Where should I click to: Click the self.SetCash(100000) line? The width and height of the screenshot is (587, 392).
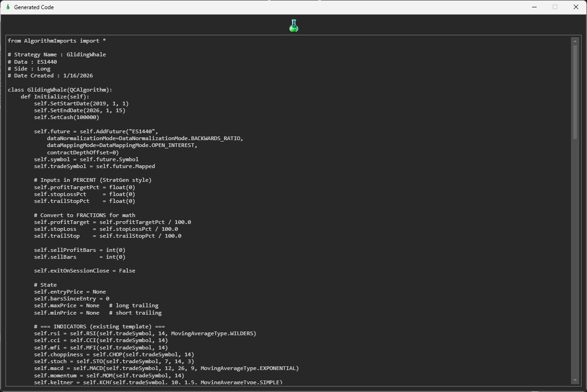(66, 117)
